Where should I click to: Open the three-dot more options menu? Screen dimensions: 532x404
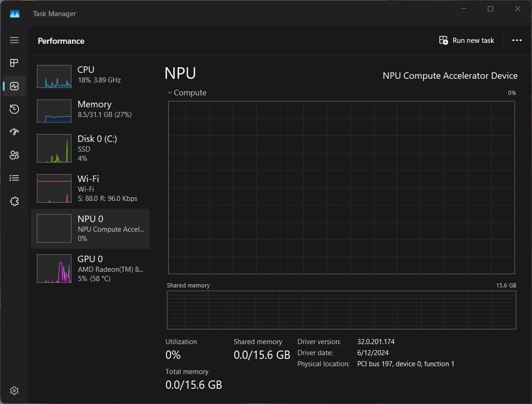click(x=517, y=41)
